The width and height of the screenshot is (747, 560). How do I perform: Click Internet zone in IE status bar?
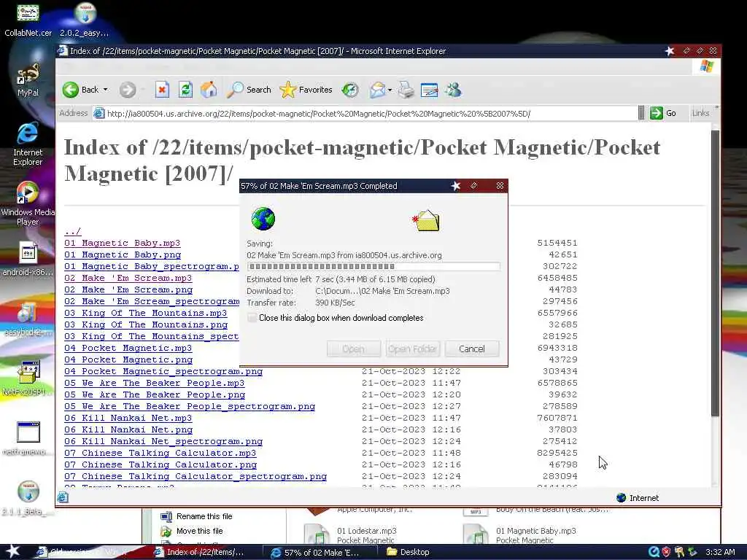[638, 498]
